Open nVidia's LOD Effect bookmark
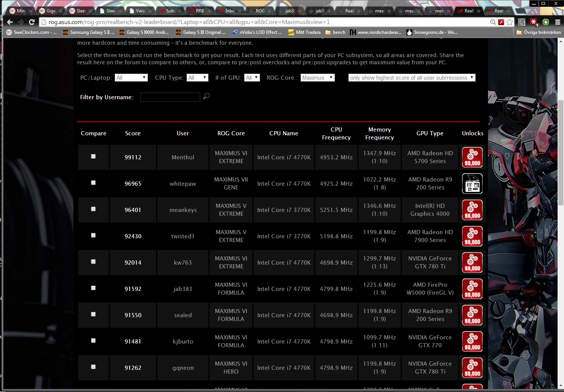 point(257,32)
